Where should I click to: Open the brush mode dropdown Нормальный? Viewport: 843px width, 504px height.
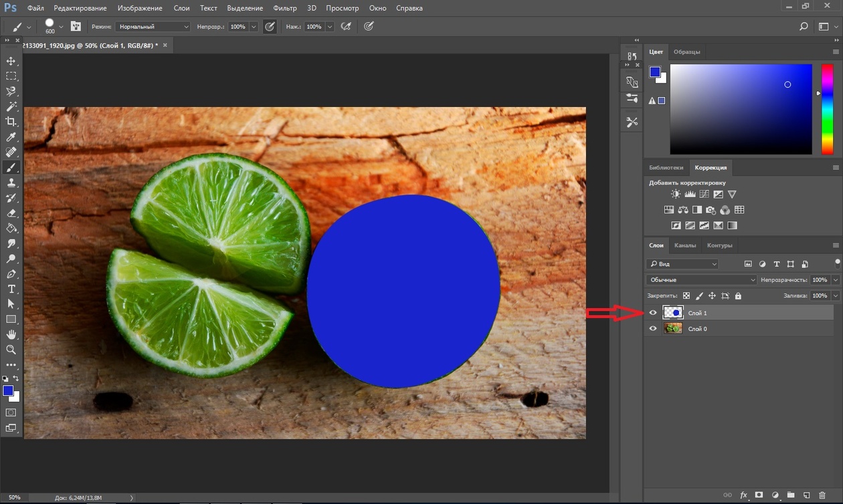[x=153, y=27]
